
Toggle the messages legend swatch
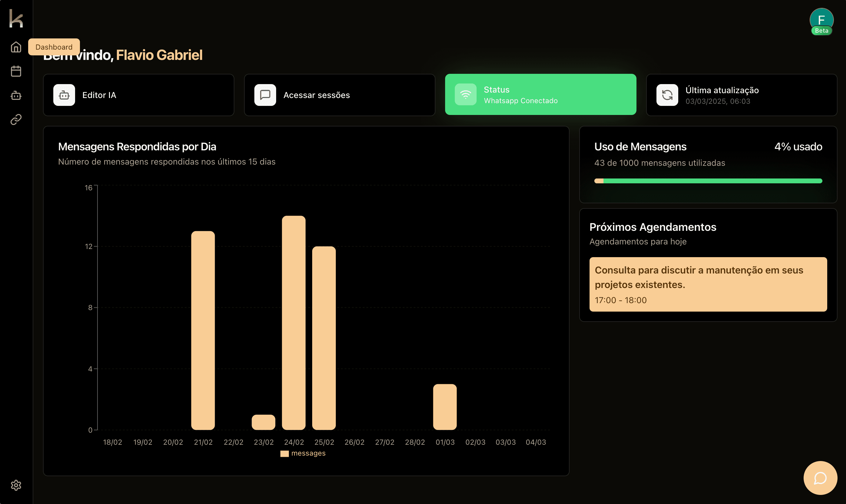point(285,453)
